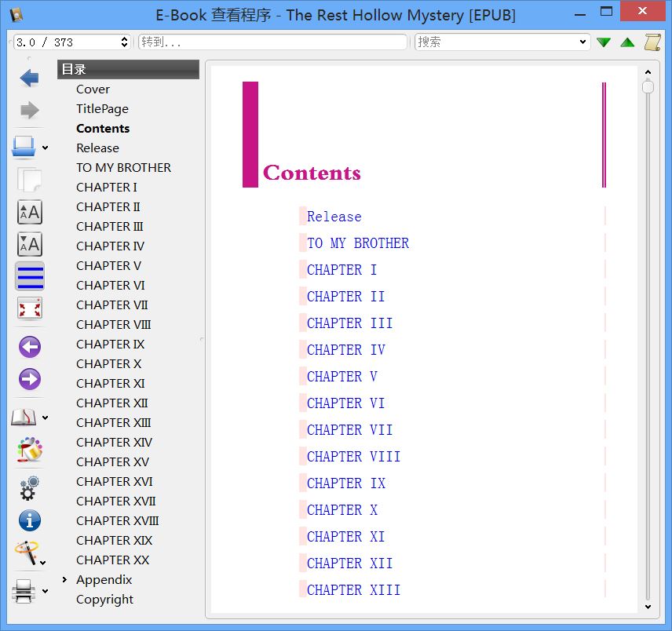Click the purple Next page icon
The width and height of the screenshot is (672, 631).
[30, 379]
